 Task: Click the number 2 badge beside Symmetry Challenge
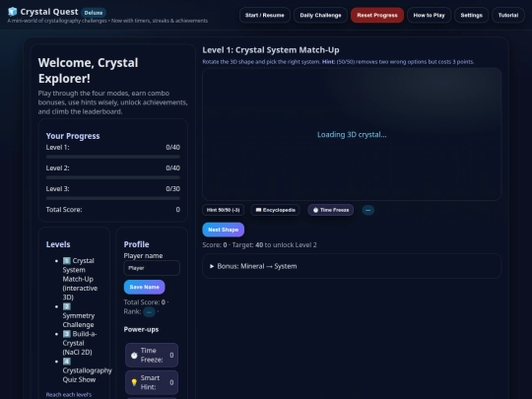(x=67, y=306)
